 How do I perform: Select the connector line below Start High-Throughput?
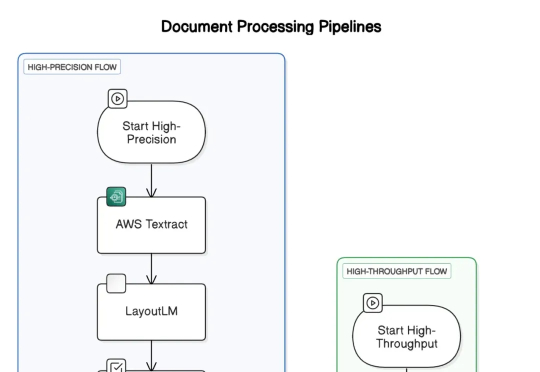pos(407,370)
